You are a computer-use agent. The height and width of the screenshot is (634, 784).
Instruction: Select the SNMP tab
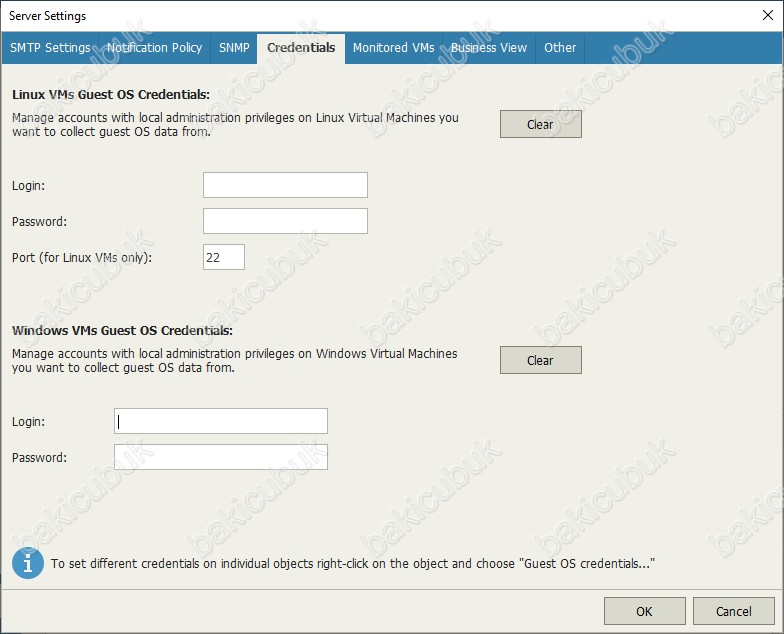pyautogui.click(x=234, y=48)
